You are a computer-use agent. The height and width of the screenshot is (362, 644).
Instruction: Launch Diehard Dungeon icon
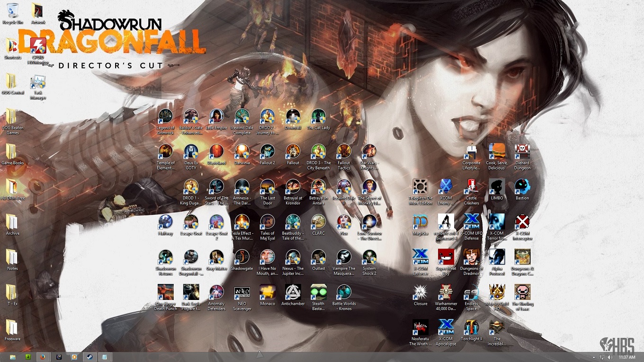[522, 157]
